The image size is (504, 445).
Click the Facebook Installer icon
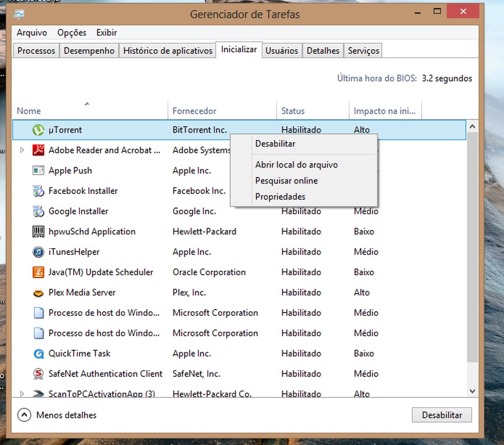38,191
